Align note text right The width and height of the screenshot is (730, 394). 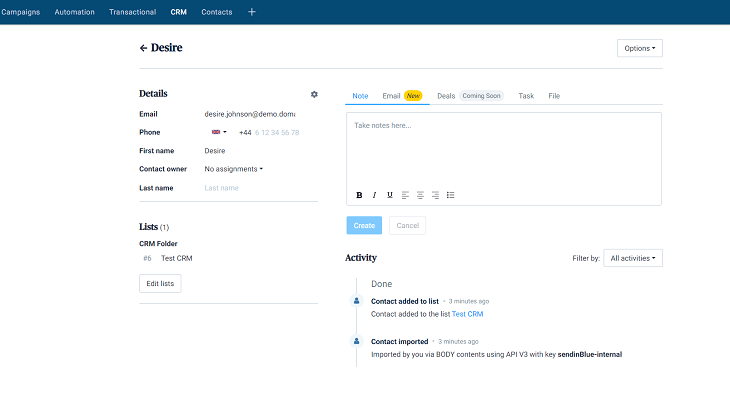(435, 195)
